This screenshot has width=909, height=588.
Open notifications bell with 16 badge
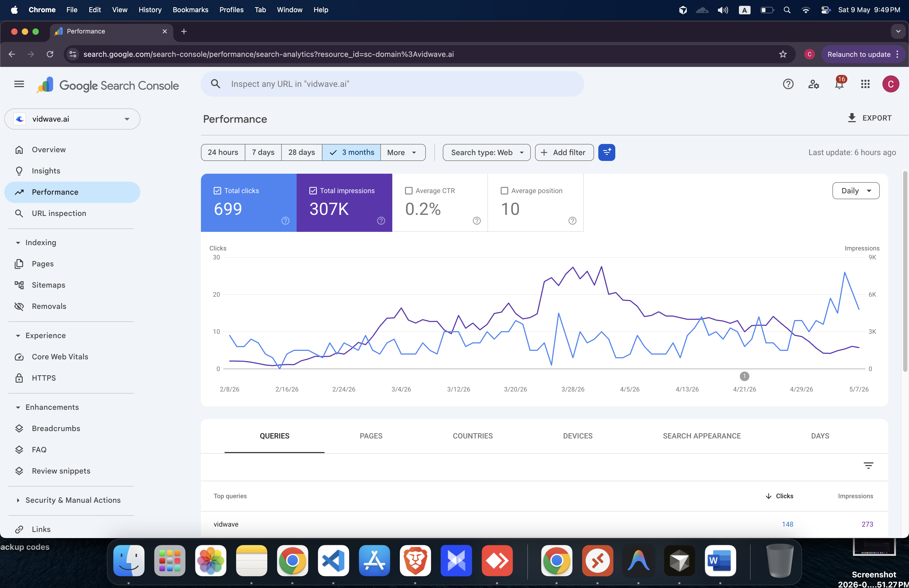(x=840, y=83)
